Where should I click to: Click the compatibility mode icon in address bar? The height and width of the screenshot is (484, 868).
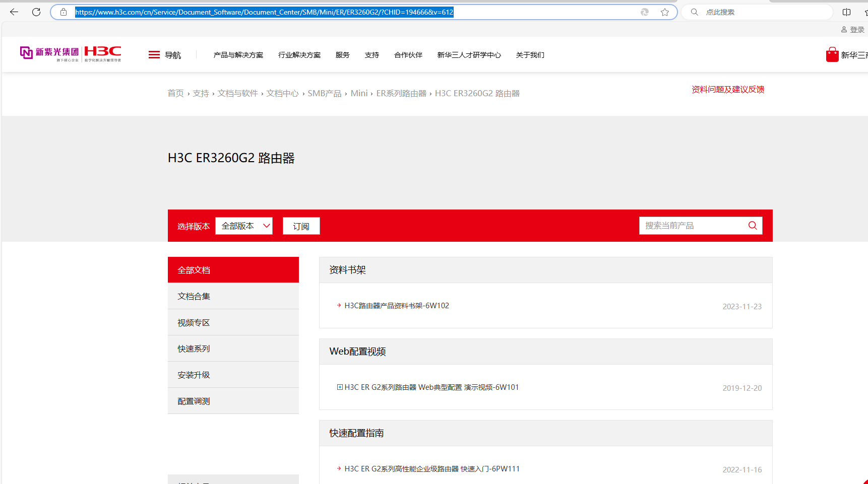tap(645, 12)
